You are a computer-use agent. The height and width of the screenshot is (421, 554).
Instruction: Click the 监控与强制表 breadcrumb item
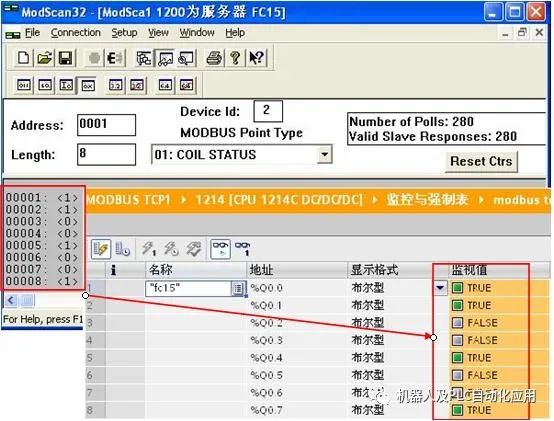[427, 200]
